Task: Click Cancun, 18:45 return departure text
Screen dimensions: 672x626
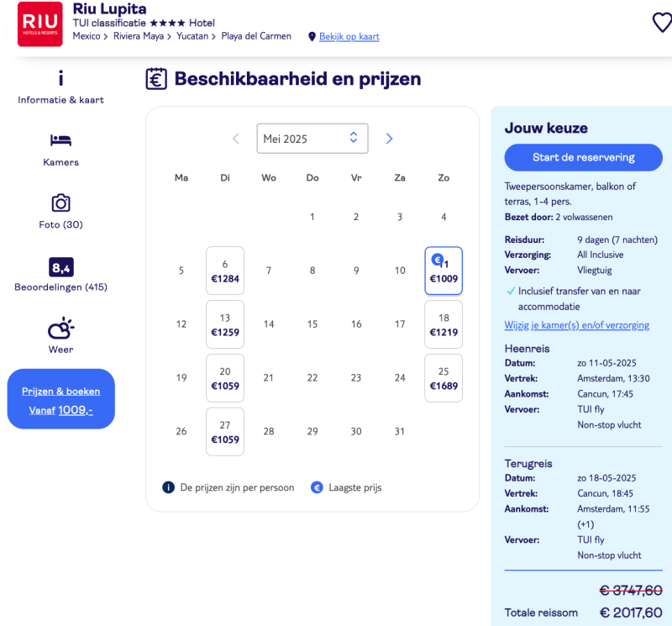Action: tap(605, 493)
